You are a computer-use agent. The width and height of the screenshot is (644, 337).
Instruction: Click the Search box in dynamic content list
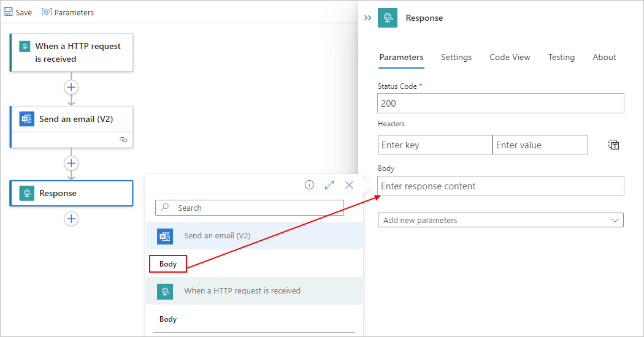pos(249,208)
